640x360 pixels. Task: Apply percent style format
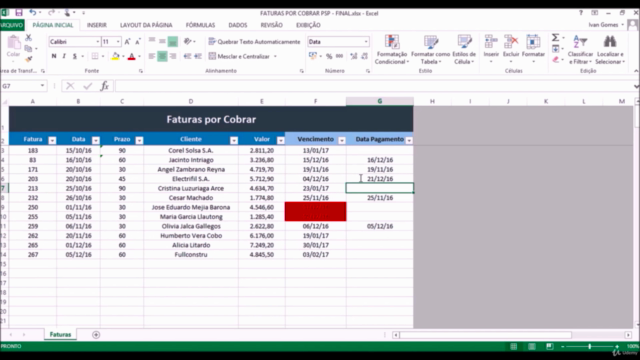[x=329, y=56]
